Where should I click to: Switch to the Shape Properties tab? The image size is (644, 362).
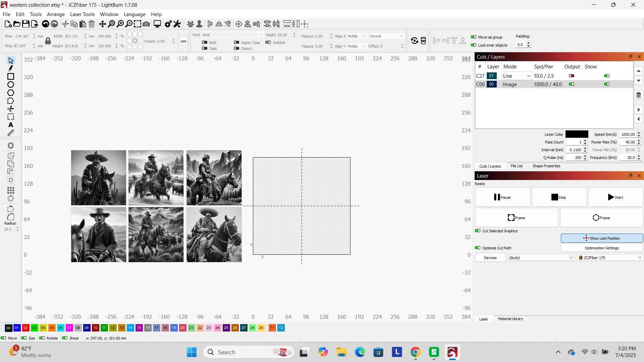[x=546, y=166]
